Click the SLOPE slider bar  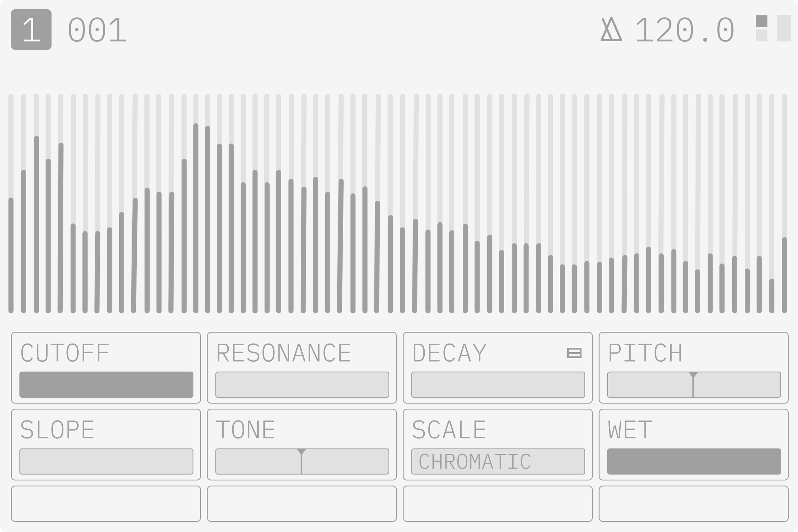tap(106, 461)
